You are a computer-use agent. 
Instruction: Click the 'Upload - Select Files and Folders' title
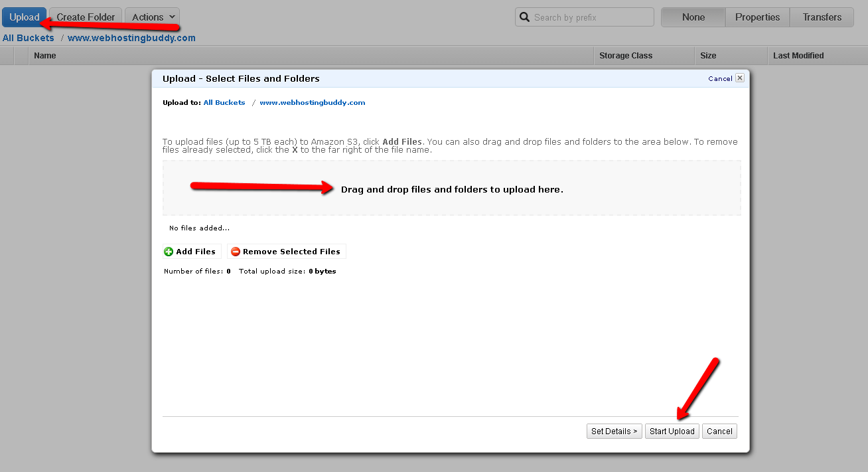tap(241, 78)
